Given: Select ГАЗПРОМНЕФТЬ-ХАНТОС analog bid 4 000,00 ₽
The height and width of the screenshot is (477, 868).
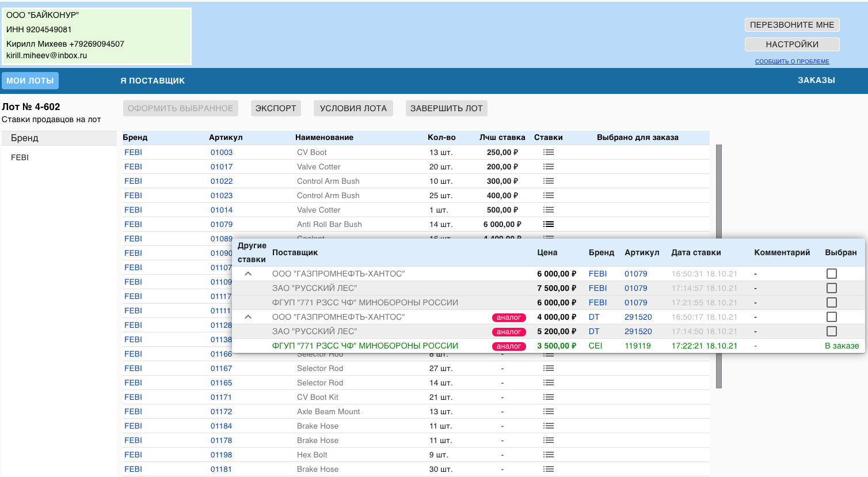Looking at the screenshot, I should [x=831, y=317].
